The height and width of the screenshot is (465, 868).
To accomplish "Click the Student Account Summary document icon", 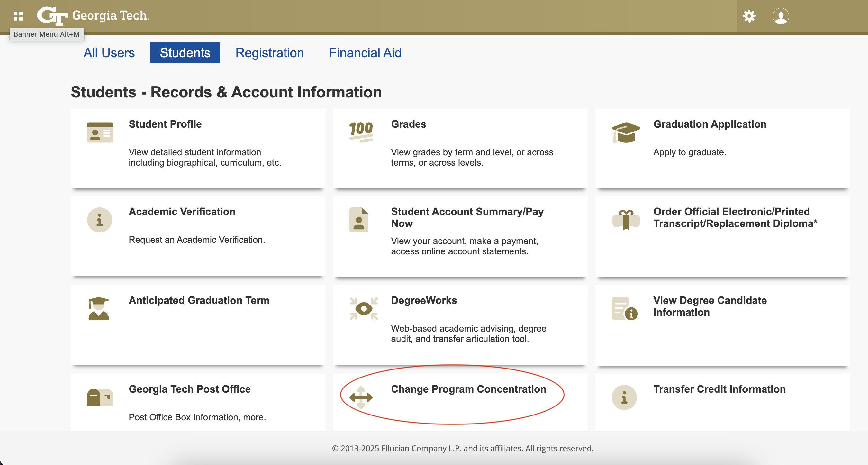I will pos(358,220).
